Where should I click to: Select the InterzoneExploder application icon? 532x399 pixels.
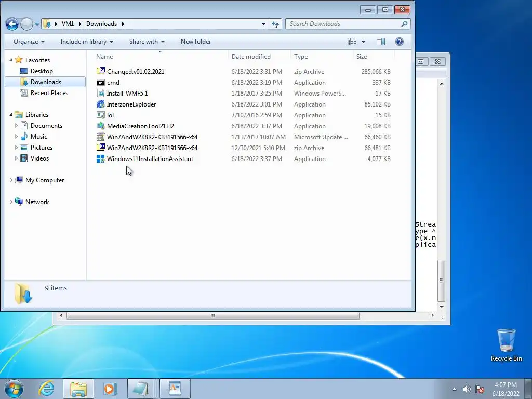pos(101,104)
